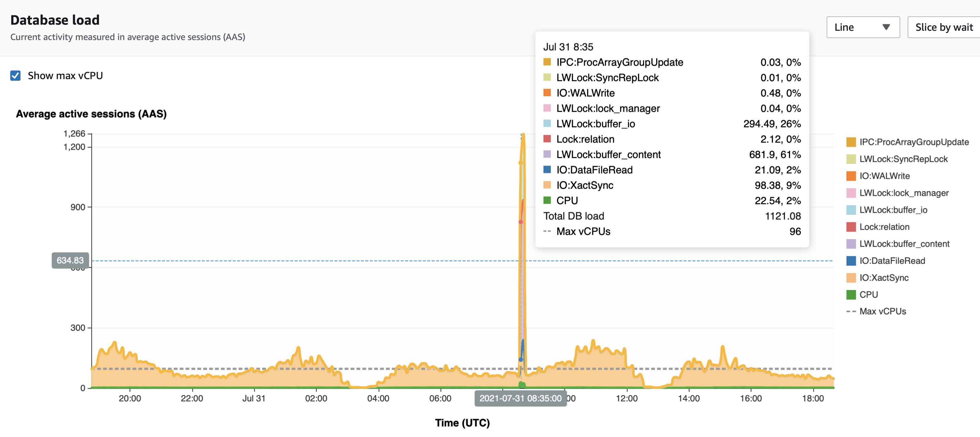This screenshot has width=980, height=437.
Task: Click the Database load heading
Action: point(55,20)
